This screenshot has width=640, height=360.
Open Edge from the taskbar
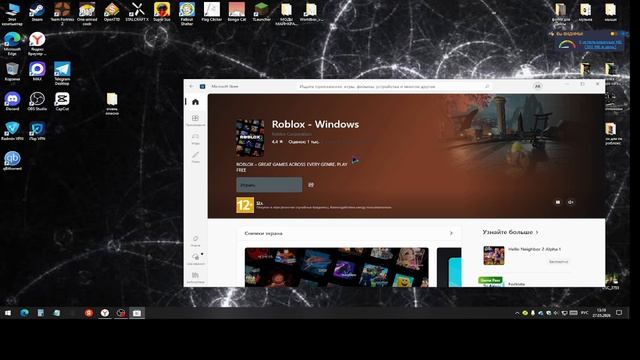tap(24, 313)
